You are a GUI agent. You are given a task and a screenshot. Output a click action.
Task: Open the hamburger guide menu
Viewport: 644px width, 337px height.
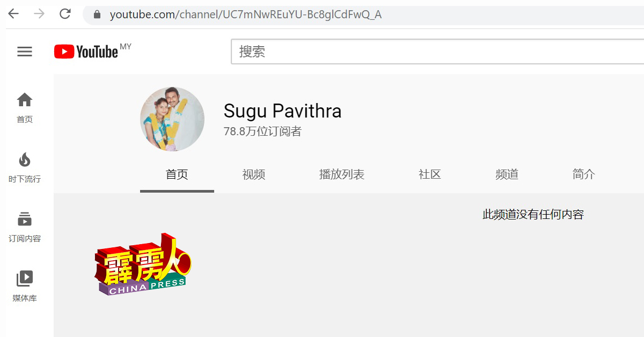[x=25, y=52]
